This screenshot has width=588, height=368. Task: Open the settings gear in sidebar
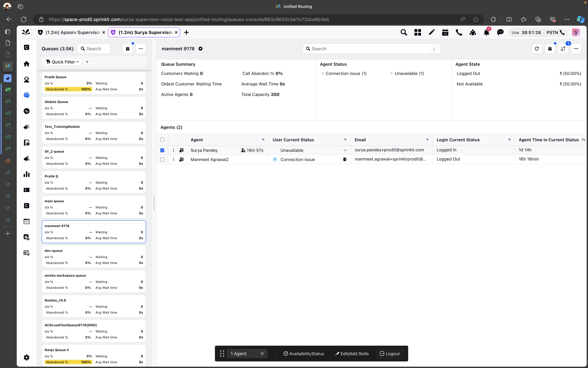[26, 357]
